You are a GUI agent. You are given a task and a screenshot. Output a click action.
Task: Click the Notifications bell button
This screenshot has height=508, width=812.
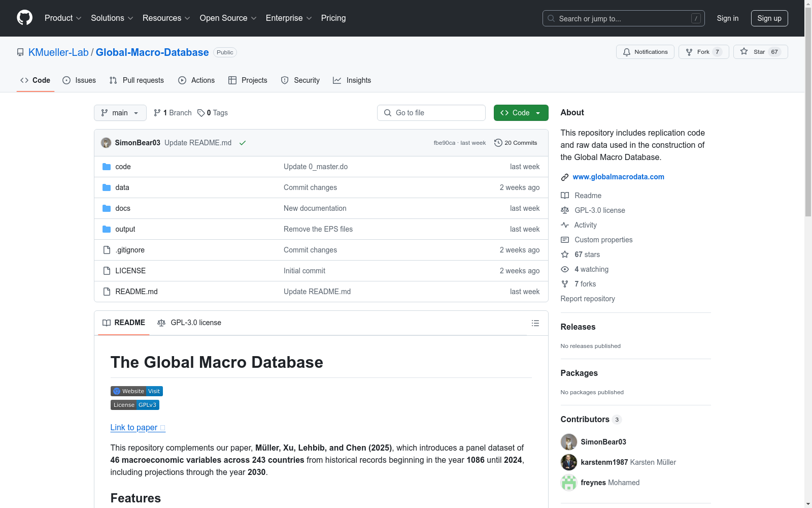pyautogui.click(x=645, y=52)
